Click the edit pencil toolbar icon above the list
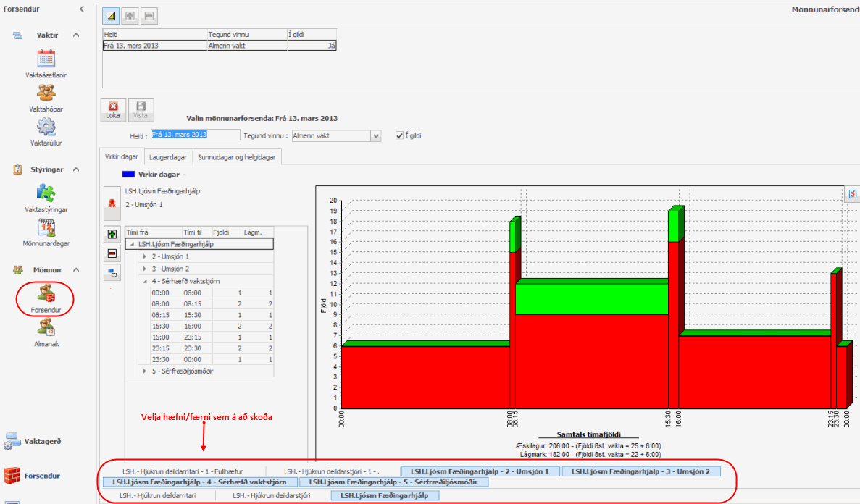 (x=111, y=16)
